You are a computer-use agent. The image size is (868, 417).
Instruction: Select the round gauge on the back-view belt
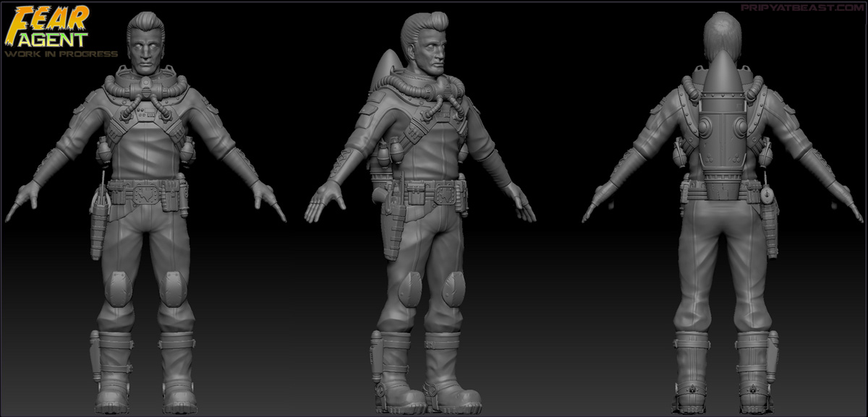(x=766, y=195)
